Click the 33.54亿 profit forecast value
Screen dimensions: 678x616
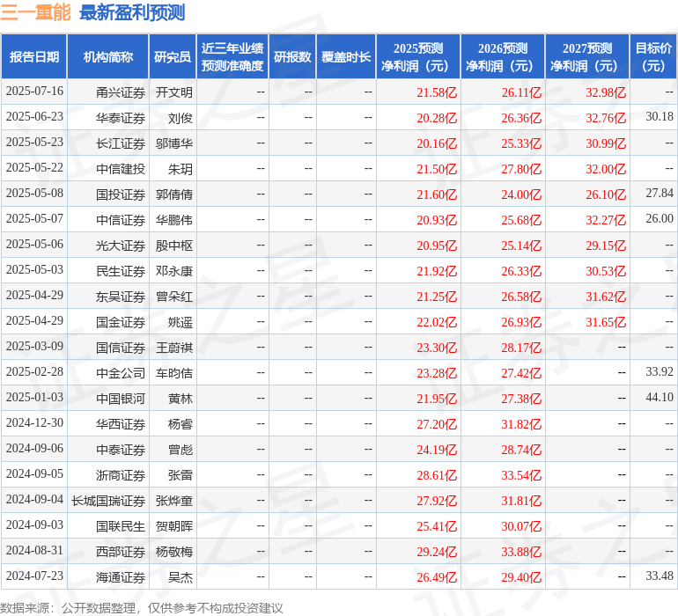point(521,474)
